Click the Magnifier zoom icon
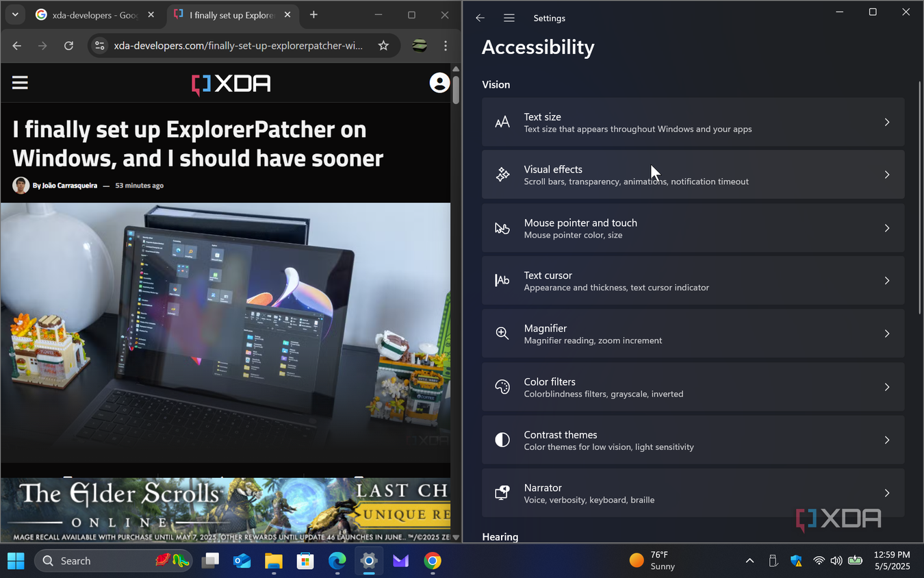The image size is (924, 578). pos(502,334)
